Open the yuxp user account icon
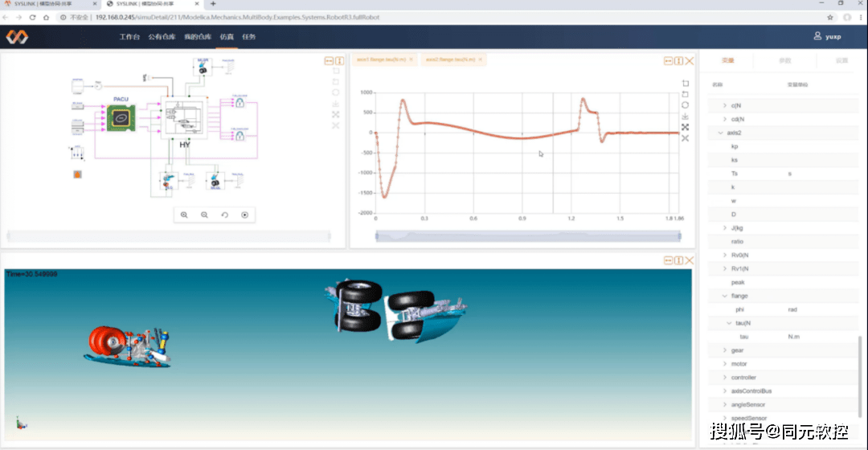868x450 pixels. pos(817,36)
